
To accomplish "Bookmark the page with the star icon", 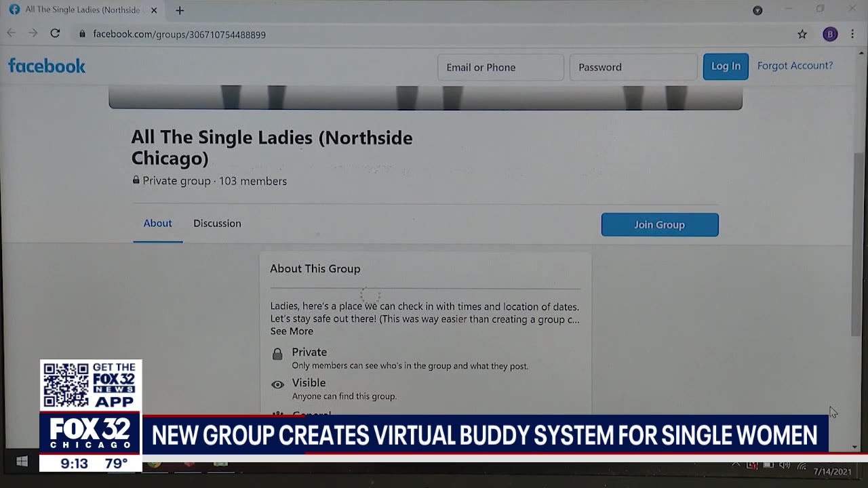I will [802, 34].
